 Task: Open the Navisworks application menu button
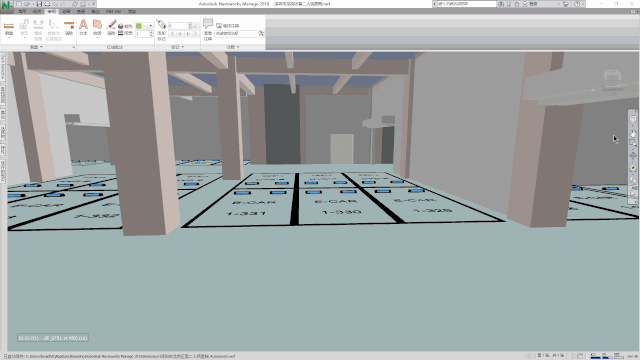pos(6,5)
